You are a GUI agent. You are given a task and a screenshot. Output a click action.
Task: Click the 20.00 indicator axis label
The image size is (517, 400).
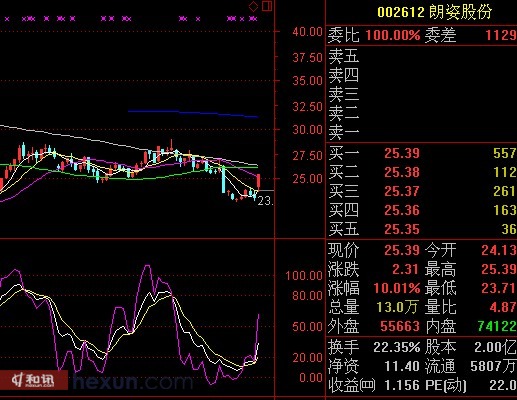coord(307,357)
